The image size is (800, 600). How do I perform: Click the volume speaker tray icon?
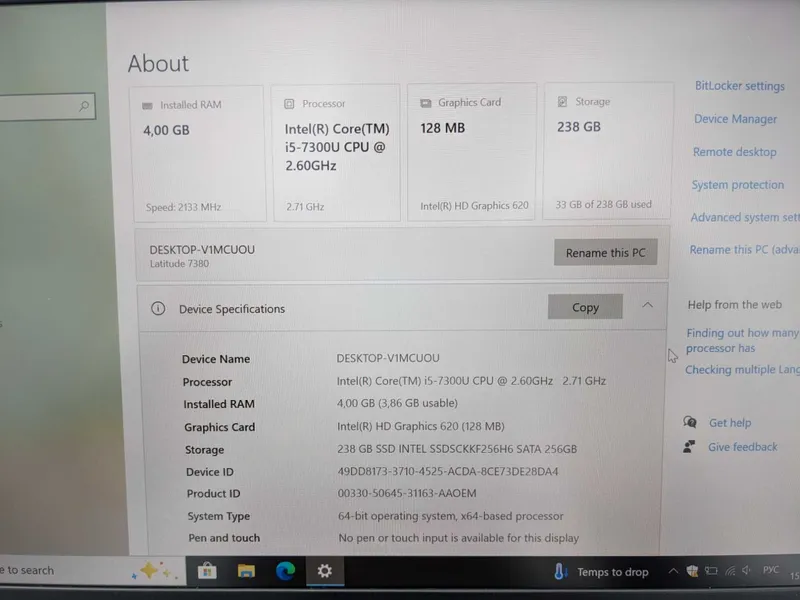tap(746, 570)
